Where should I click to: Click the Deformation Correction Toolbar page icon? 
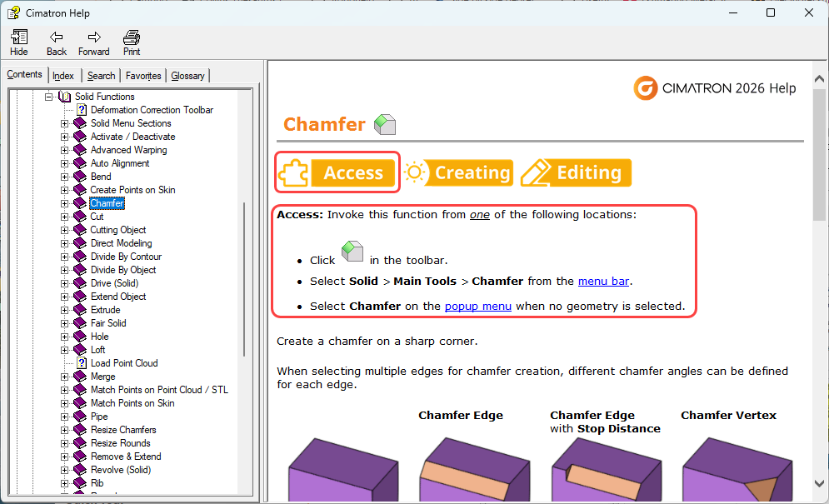(x=82, y=110)
